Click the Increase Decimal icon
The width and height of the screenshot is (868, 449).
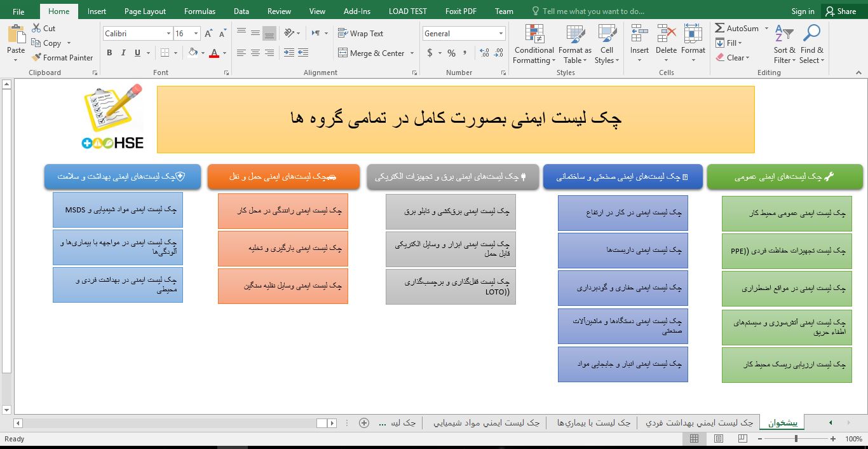click(x=485, y=53)
